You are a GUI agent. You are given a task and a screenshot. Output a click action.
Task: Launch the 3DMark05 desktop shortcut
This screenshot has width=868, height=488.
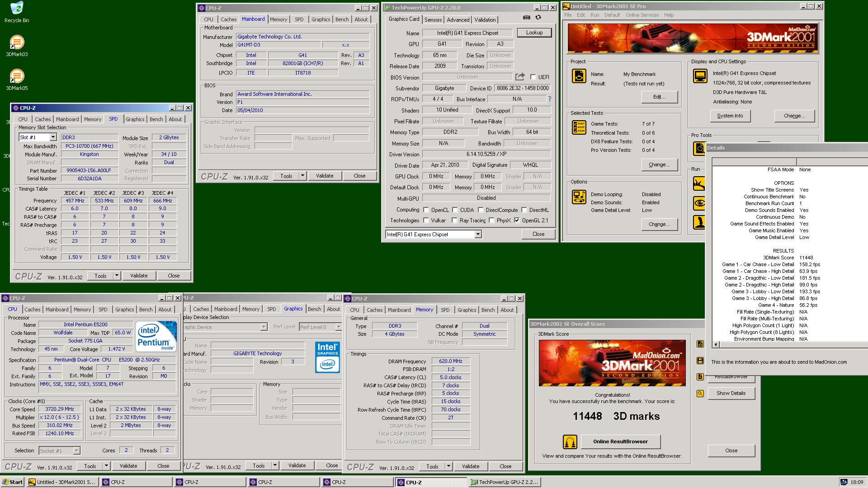click(x=17, y=80)
